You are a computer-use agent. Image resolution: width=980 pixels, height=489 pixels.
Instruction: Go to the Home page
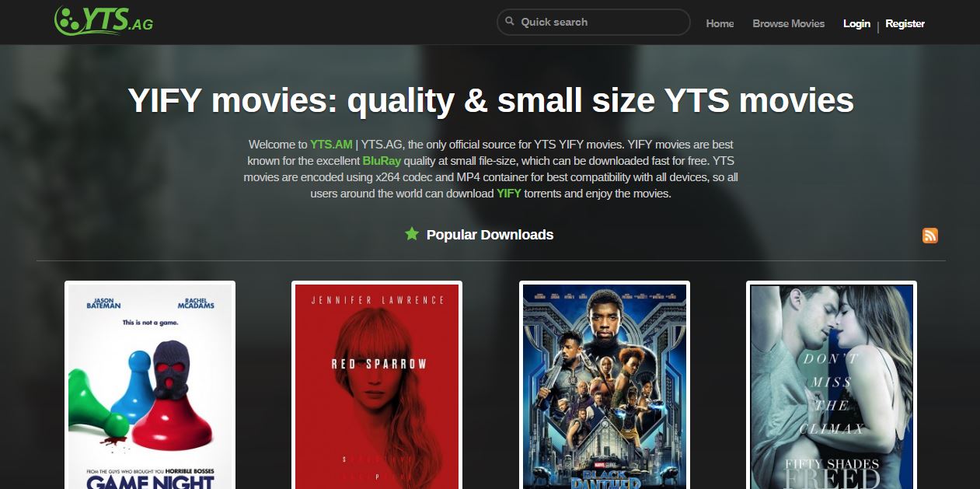(x=720, y=23)
